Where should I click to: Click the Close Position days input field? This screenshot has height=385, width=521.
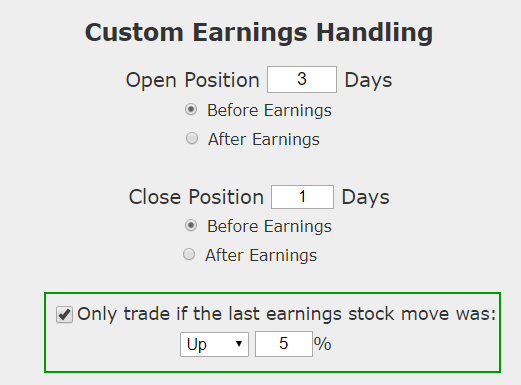point(302,197)
